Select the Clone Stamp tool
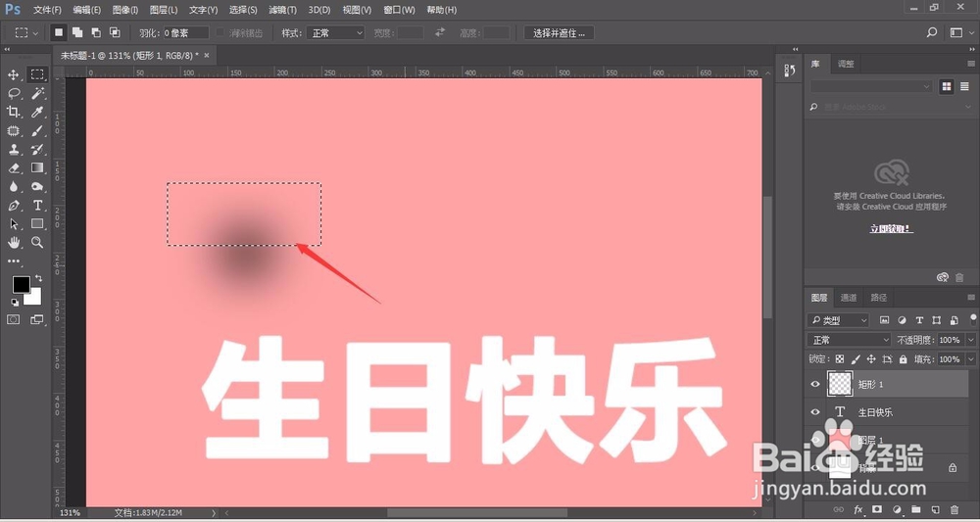This screenshot has width=980, height=522. click(x=13, y=149)
